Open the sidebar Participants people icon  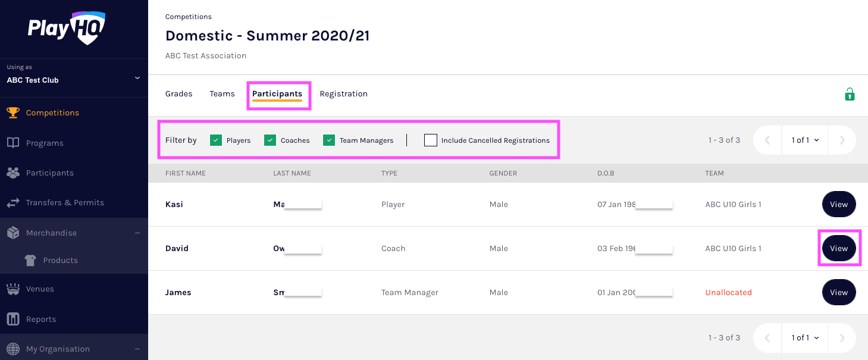pyautogui.click(x=13, y=173)
